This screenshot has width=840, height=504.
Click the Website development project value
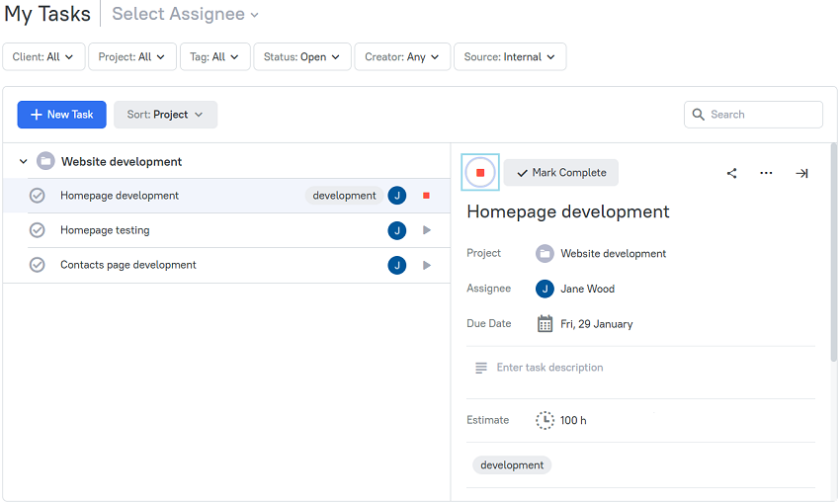613,253
